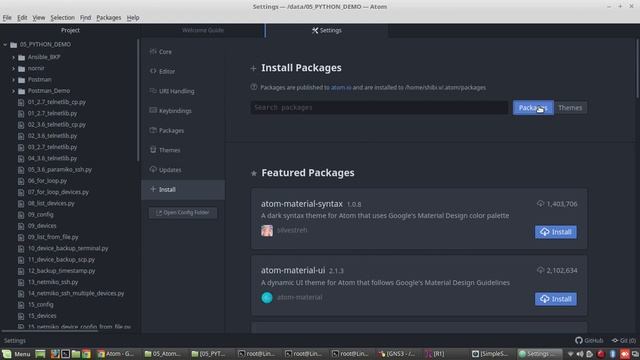
Task: Select the Install panel in sidebar
Action: pos(183,190)
